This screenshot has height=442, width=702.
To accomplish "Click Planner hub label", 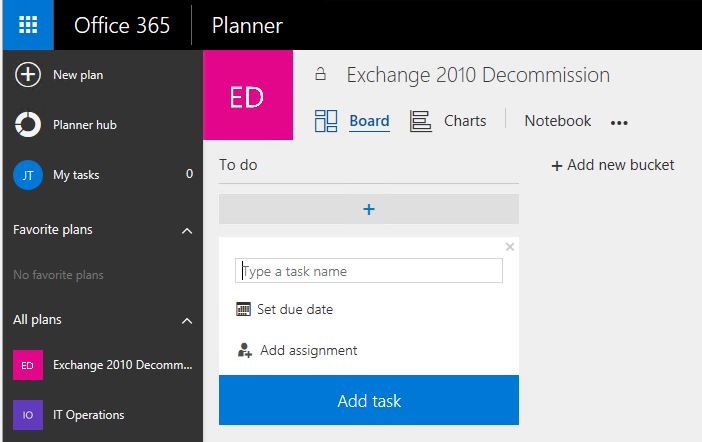I will [85, 124].
